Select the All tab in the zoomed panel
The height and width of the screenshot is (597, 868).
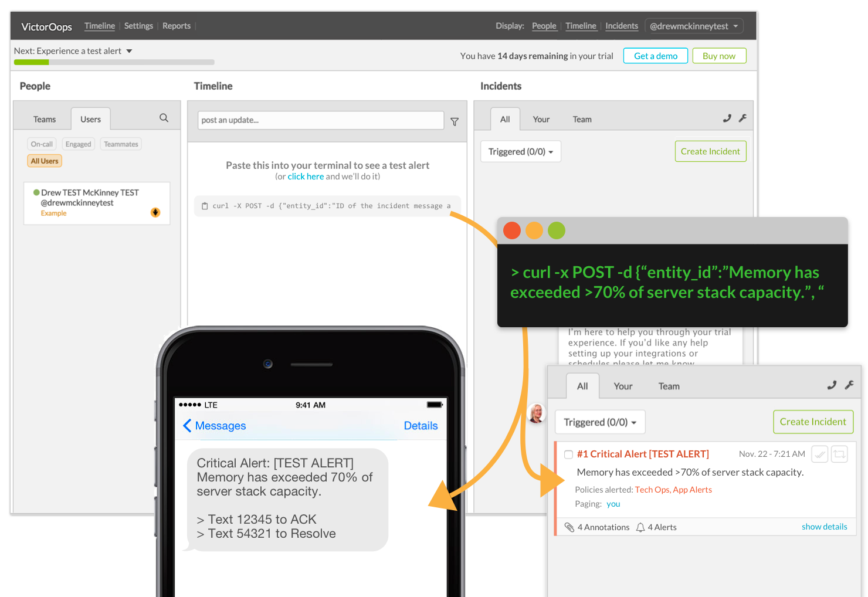point(582,386)
